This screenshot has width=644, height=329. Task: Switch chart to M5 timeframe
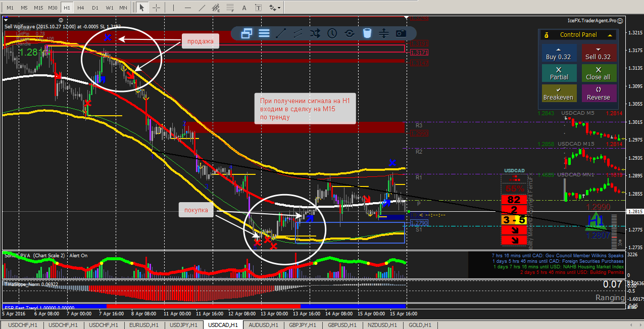tap(24, 8)
